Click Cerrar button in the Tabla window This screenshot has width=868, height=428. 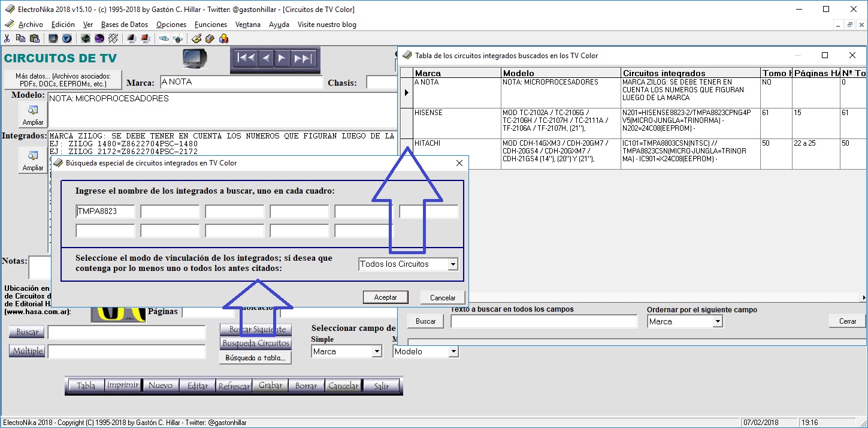(848, 321)
